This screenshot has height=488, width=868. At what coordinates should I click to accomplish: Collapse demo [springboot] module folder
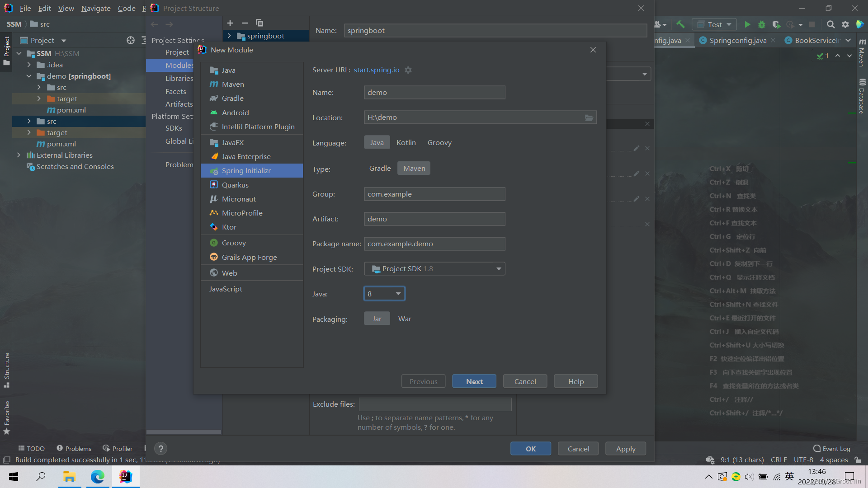click(29, 76)
